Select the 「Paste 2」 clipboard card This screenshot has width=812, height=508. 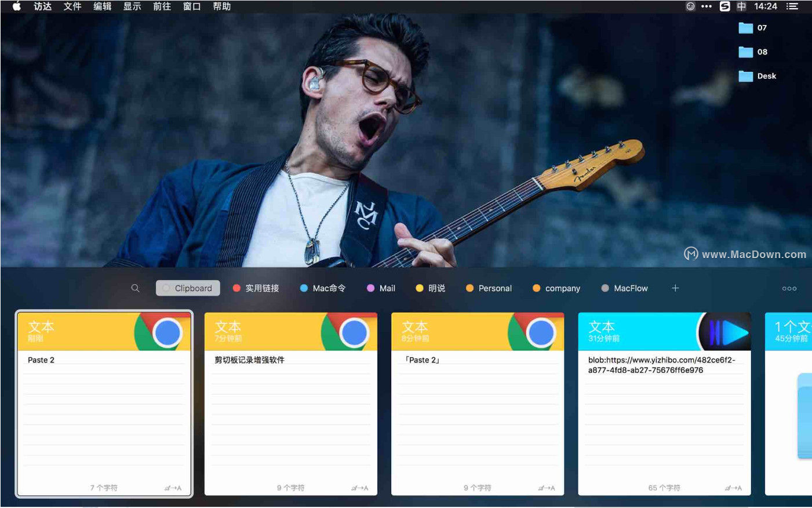pos(478,404)
